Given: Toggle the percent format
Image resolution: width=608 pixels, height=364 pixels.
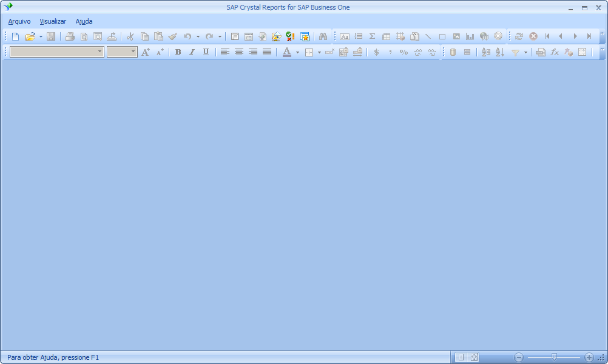Looking at the screenshot, I should click(404, 52).
